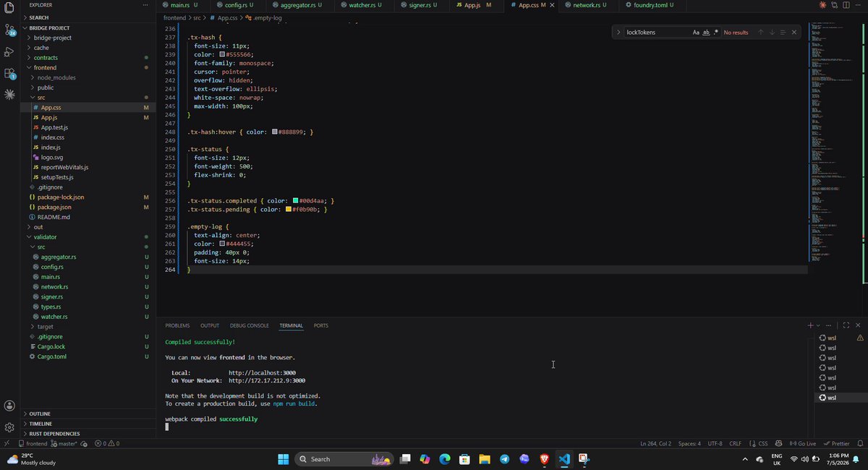Jump to previous match in find widget
The width and height of the screenshot is (868, 470).
pyautogui.click(x=761, y=33)
